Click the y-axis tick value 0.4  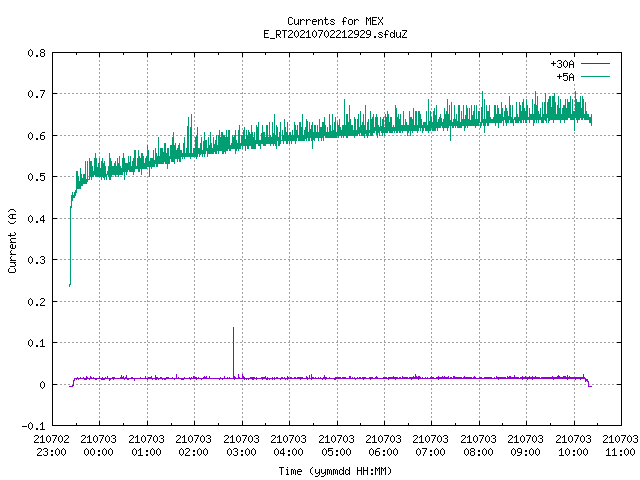coord(37,219)
